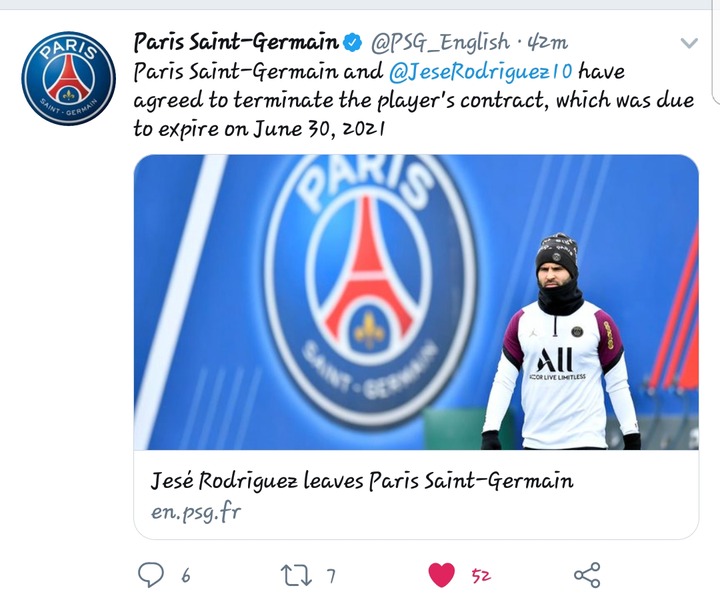Open the tweet options chevron menu
This screenshot has height=598, width=720.
click(689, 43)
